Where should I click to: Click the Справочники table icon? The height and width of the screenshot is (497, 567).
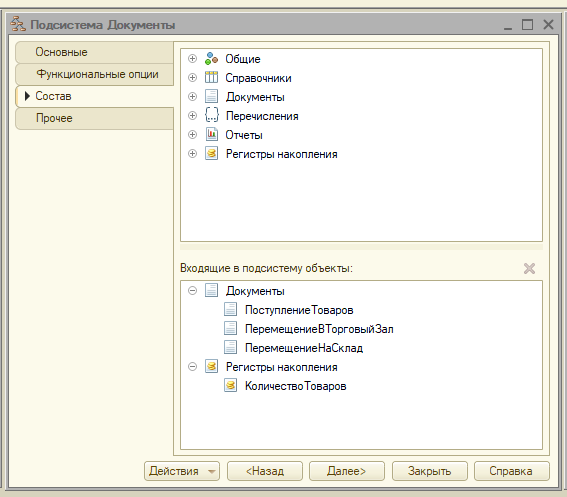[212, 77]
